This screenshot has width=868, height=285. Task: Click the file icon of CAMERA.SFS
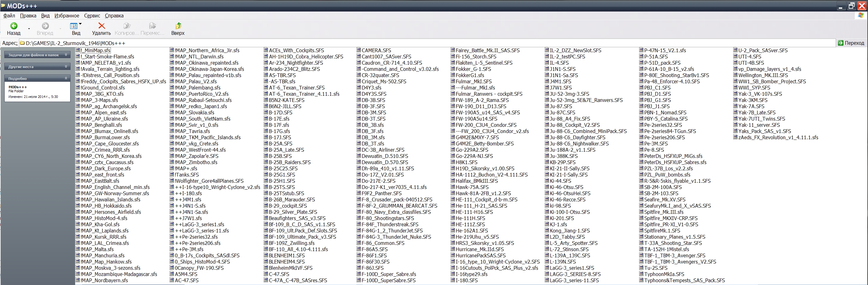(x=359, y=50)
